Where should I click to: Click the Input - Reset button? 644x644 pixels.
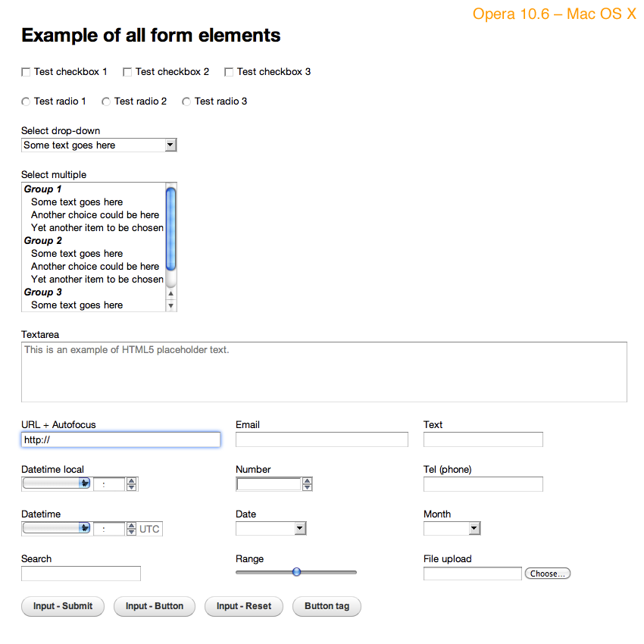click(x=244, y=606)
